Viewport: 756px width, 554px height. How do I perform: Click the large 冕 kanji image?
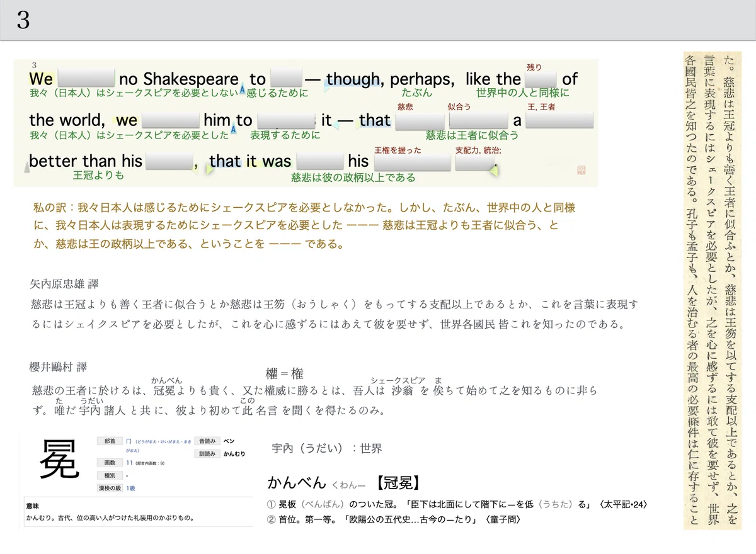point(59,460)
